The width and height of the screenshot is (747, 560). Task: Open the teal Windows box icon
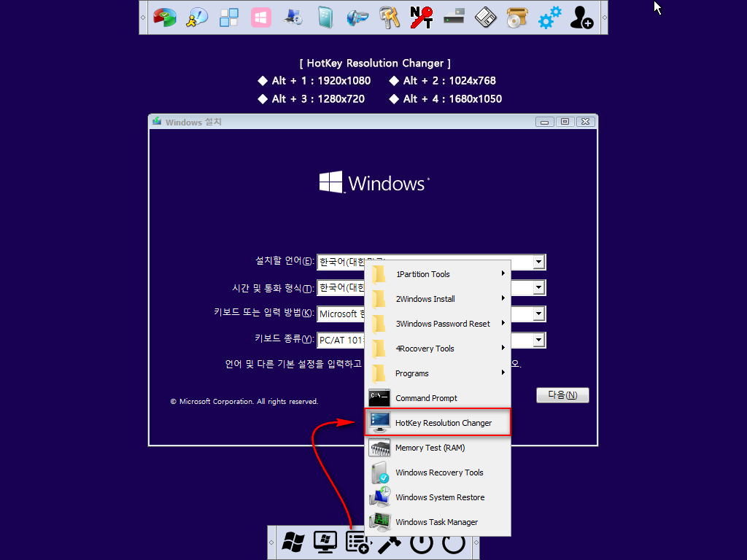(325, 17)
